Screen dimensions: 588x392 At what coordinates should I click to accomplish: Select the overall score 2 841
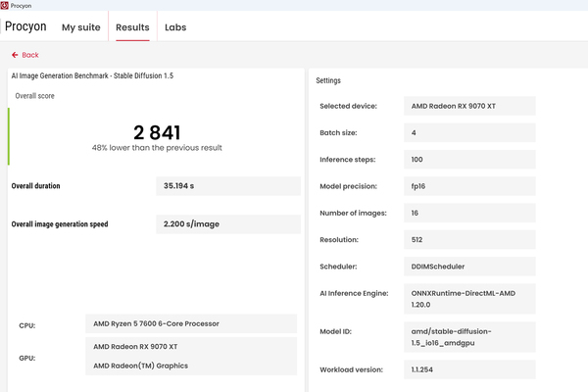click(157, 132)
